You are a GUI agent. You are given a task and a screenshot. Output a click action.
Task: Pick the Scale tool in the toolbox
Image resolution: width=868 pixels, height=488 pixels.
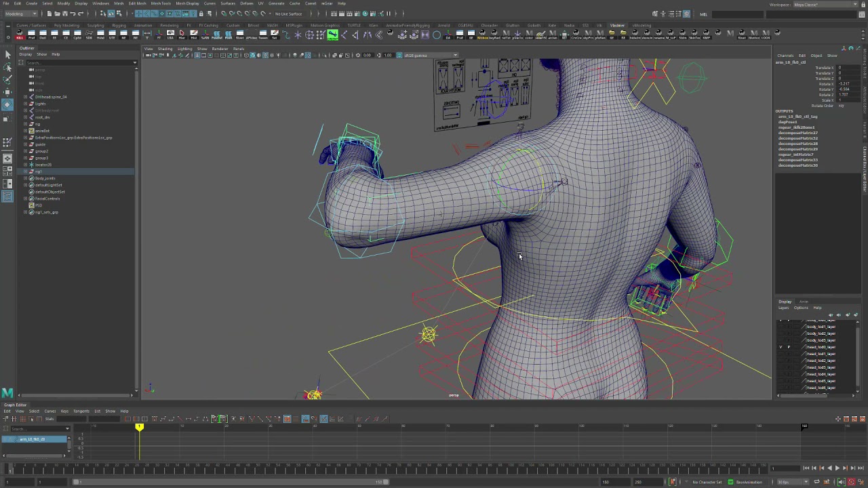point(7,118)
